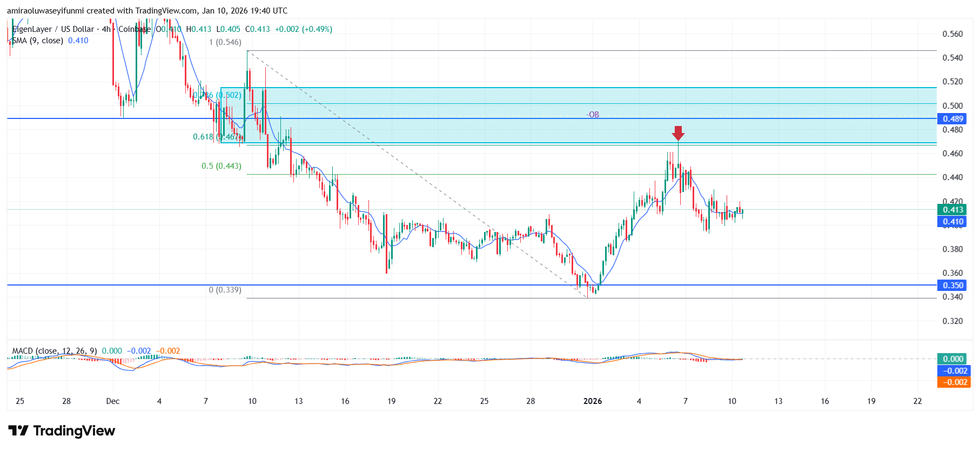
Task: Click the red down arrow marker on chart
Action: (678, 133)
